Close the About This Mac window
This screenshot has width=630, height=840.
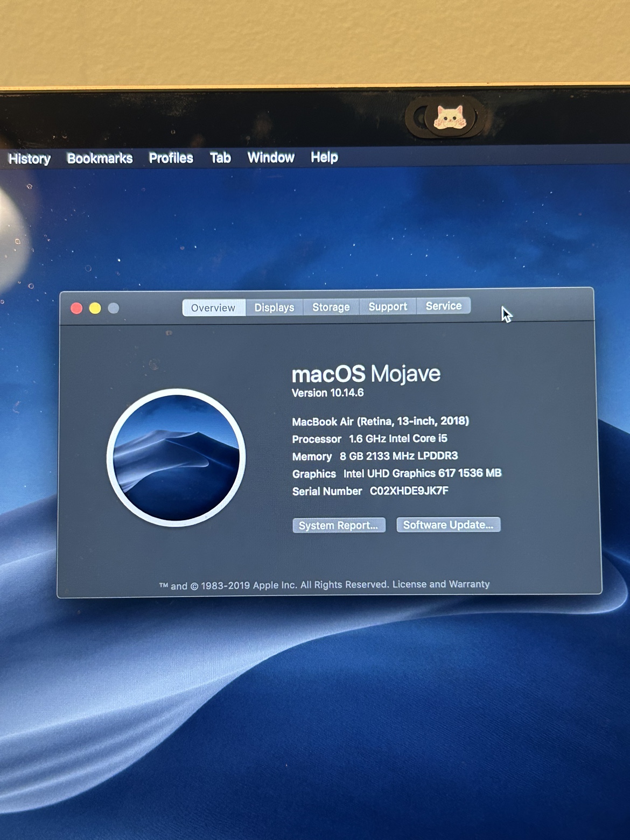point(76,308)
